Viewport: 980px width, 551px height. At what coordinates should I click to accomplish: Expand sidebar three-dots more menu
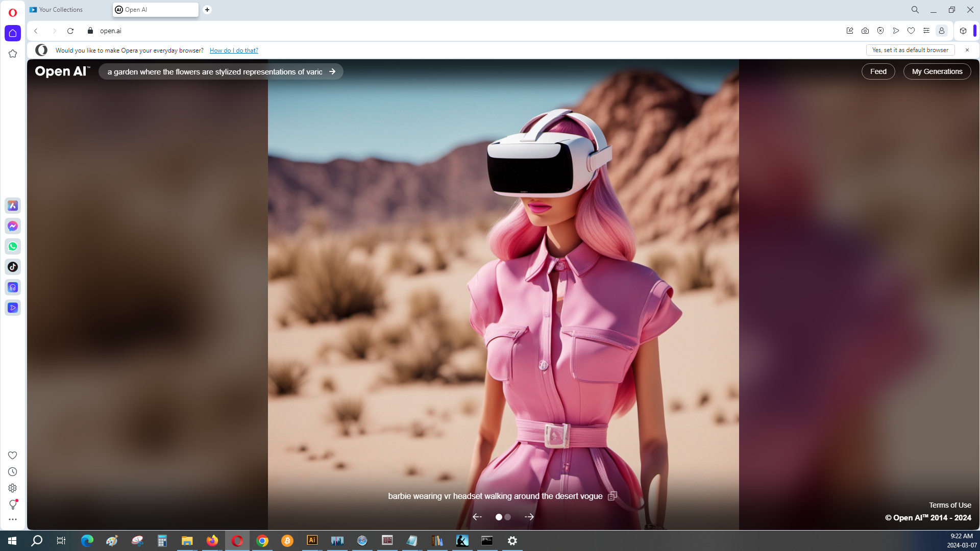13,519
